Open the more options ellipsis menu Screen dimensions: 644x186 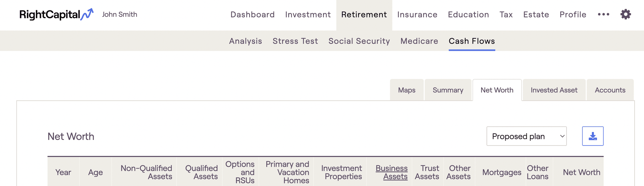[603, 14]
